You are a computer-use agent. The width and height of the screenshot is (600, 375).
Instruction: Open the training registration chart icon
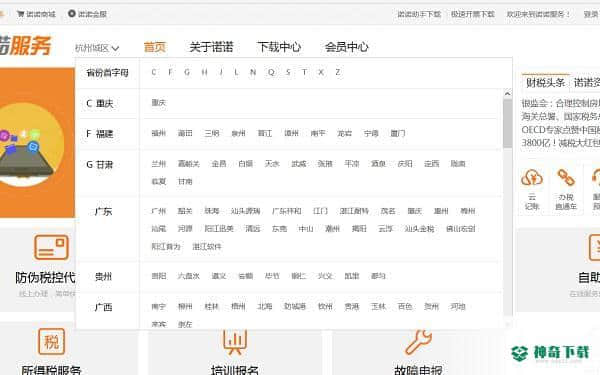point(235,341)
